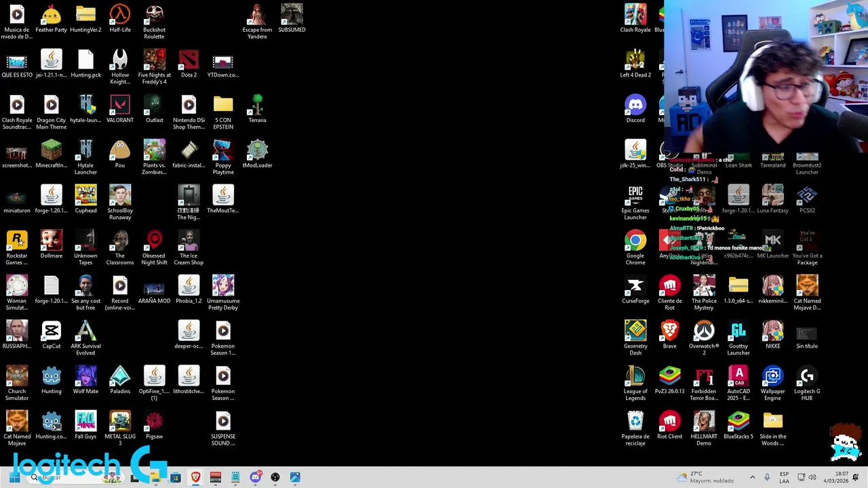The image size is (868, 488).
Task: Open the Hollow Knight desktop shortcut
Action: point(120,67)
